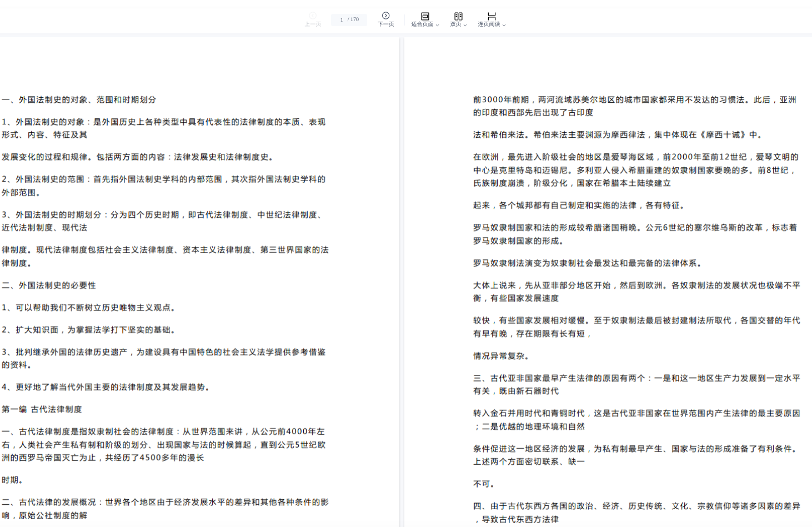Image resolution: width=812 pixels, height=527 pixels.
Task: Expand the 适合页面 dropdown chevron
Action: [438, 25]
